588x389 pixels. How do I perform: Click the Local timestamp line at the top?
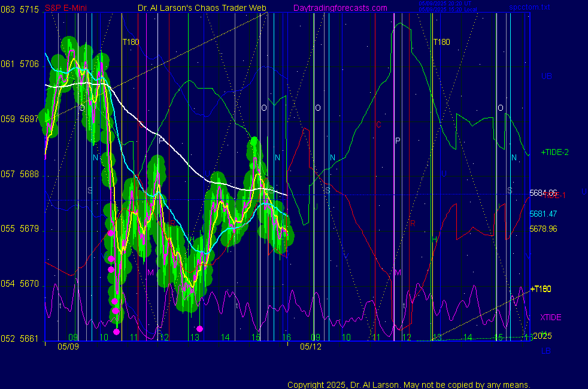click(x=448, y=10)
